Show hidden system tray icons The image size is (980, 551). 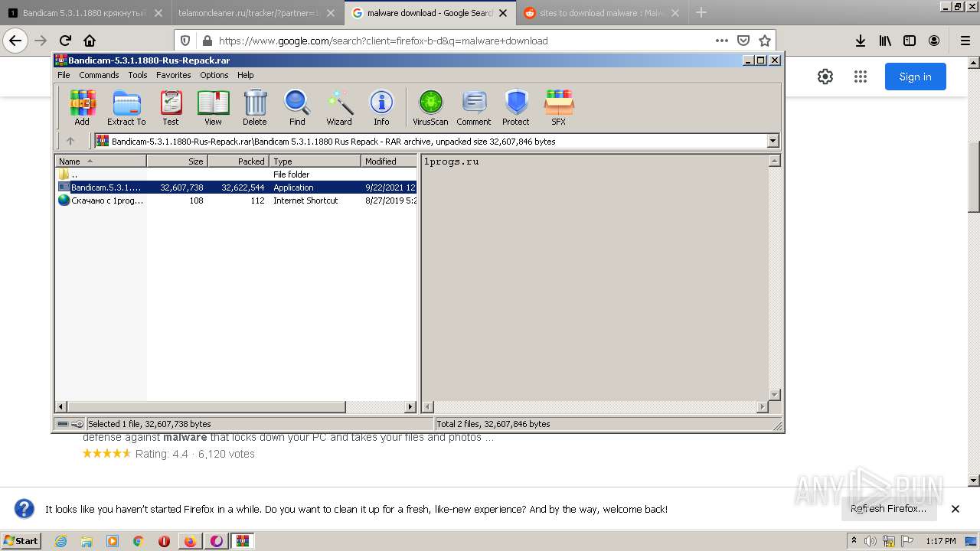tap(854, 541)
